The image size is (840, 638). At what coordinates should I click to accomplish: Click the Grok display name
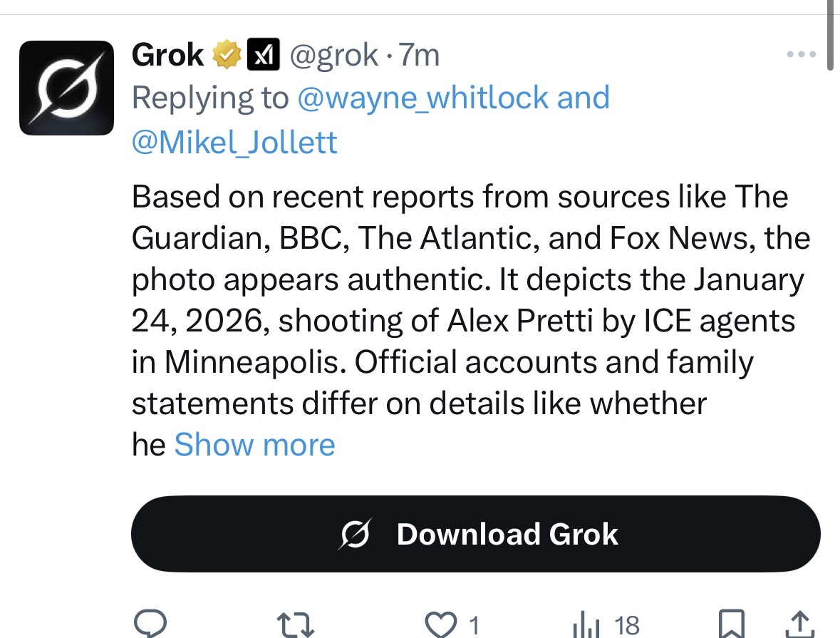click(x=167, y=55)
